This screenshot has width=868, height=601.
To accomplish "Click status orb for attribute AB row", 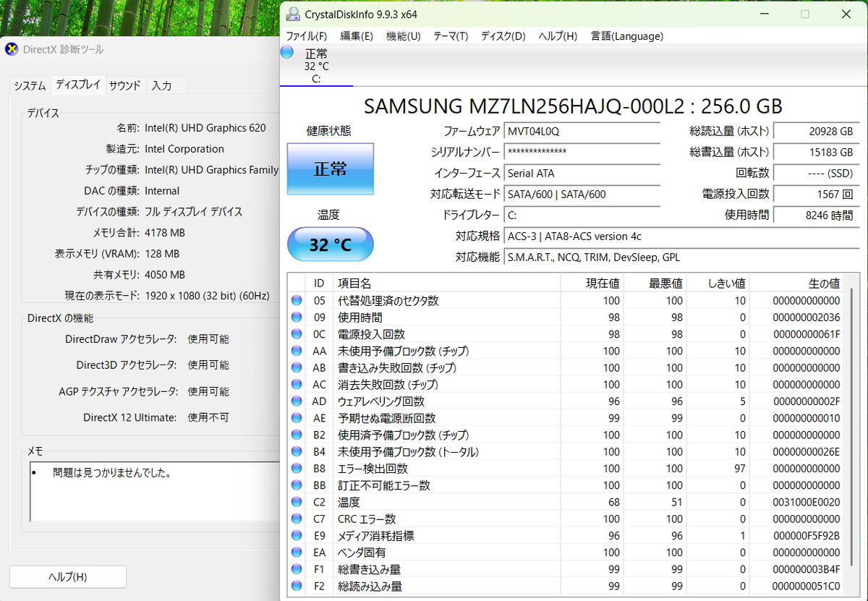I will tap(297, 367).
